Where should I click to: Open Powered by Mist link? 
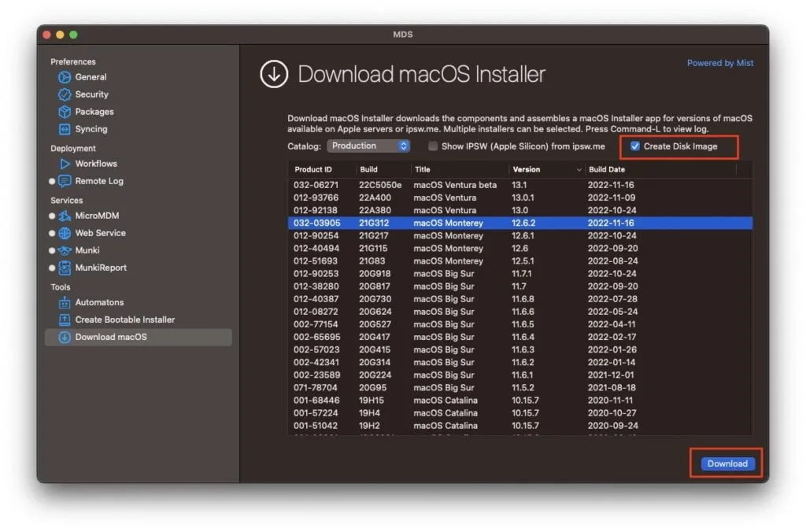(720, 63)
